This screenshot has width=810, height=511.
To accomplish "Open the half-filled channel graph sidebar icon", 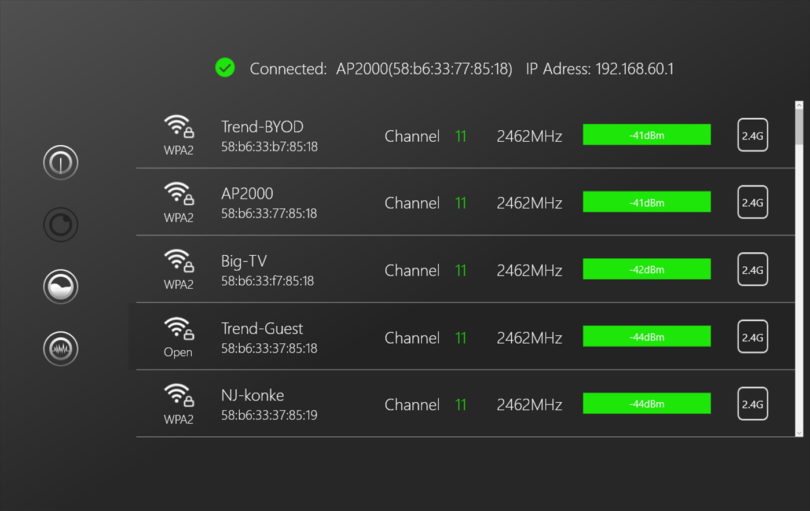I will point(61,286).
